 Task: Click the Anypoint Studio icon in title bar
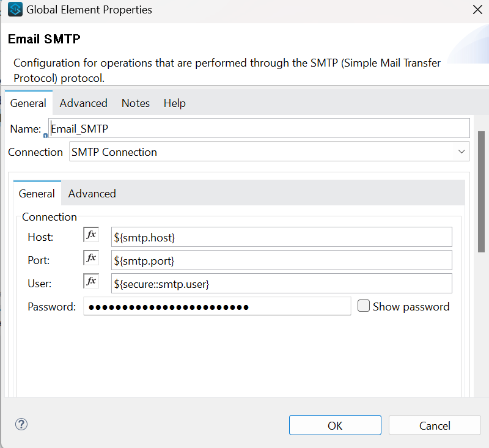click(x=15, y=10)
